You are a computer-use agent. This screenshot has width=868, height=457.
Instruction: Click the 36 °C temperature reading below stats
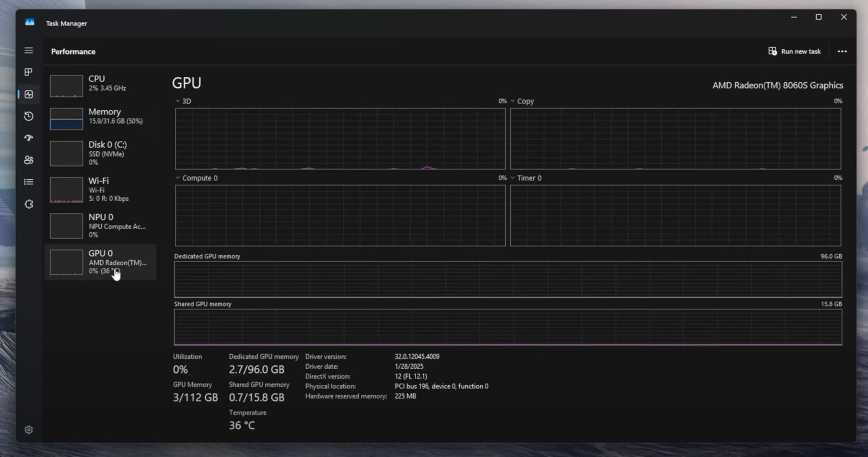pos(242,425)
